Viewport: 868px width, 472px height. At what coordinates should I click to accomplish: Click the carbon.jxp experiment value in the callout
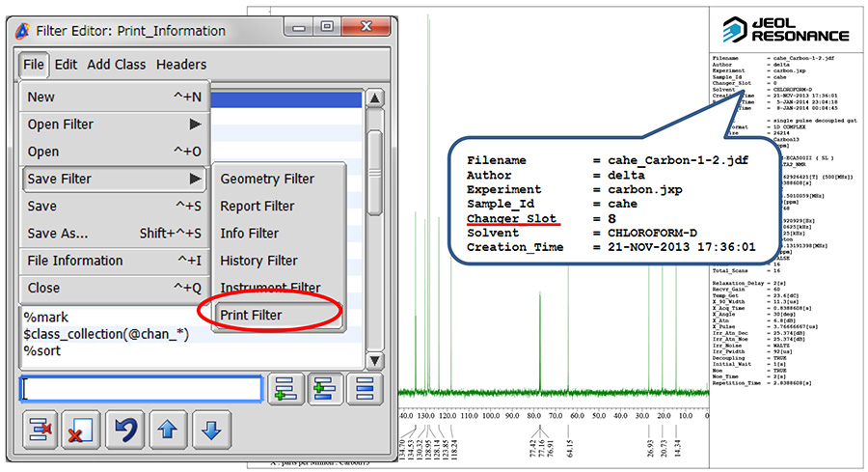pyautogui.click(x=645, y=189)
